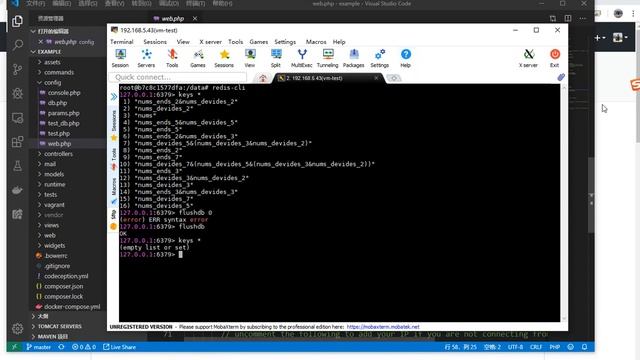Open codeception.yml file

tap(66, 276)
